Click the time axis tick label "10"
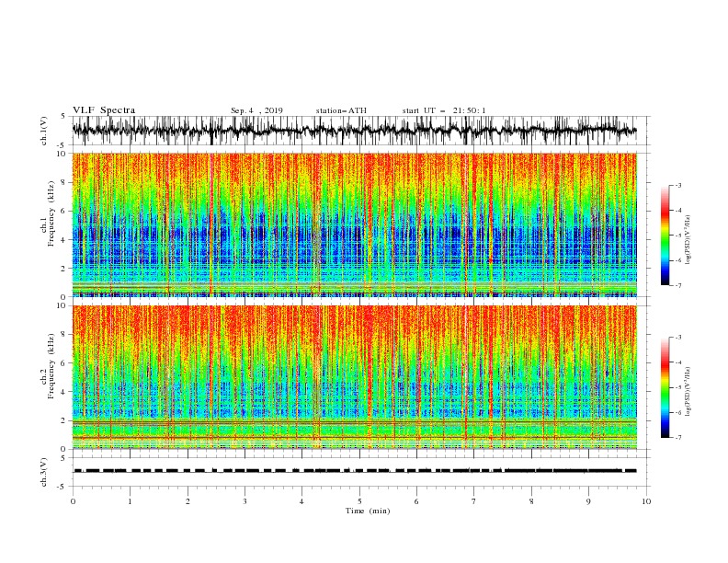The width and height of the screenshot is (728, 563). pyautogui.click(x=646, y=501)
